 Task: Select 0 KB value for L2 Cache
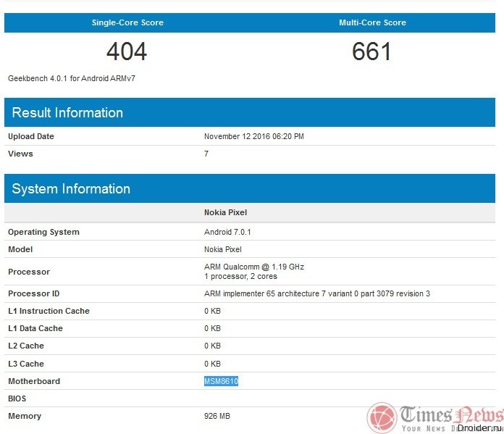point(212,346)
